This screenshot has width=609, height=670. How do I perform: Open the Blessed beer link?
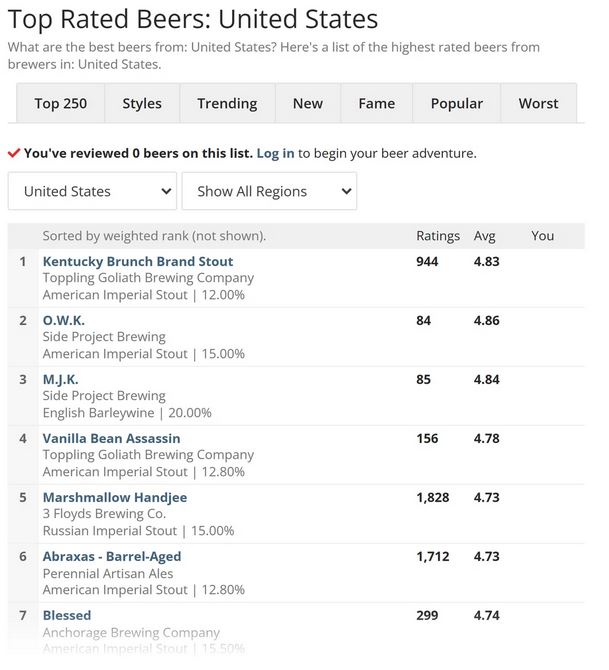tap(67, 615)
